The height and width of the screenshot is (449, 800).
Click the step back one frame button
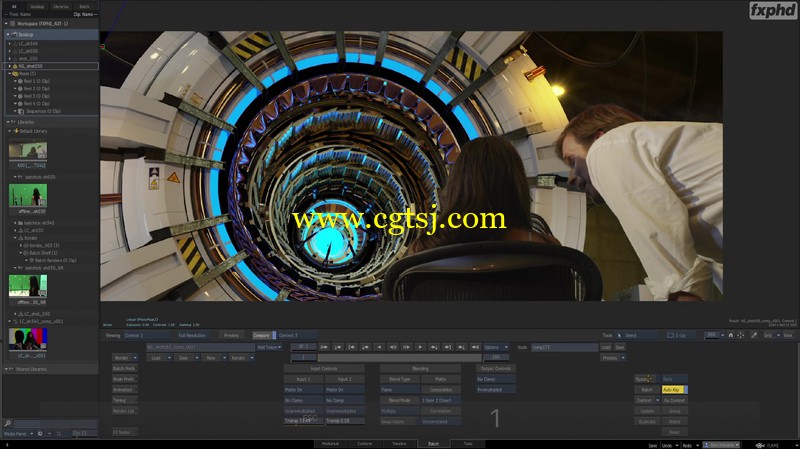pos(392,347)
